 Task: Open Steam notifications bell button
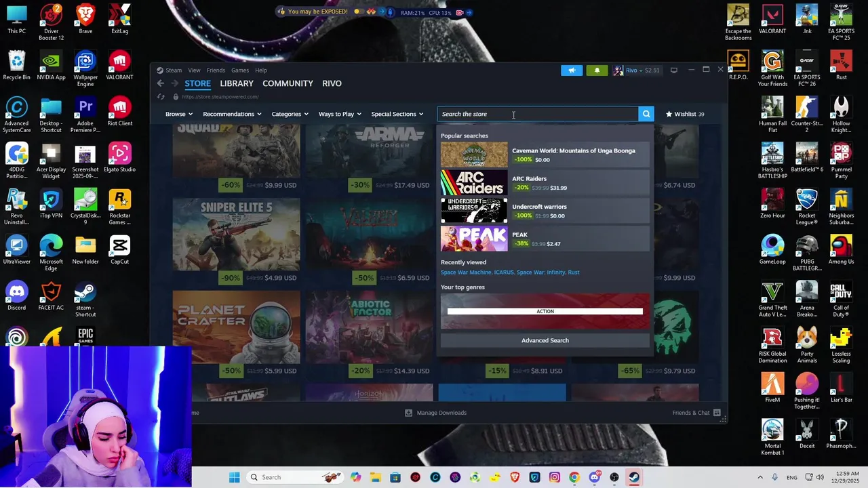597,70
